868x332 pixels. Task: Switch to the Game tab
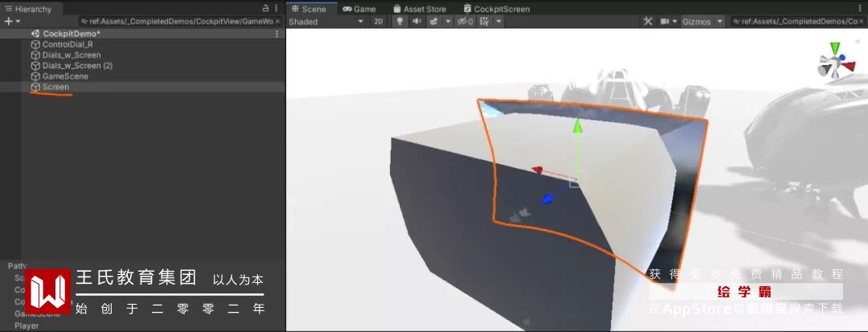click(x=359, y=9)
